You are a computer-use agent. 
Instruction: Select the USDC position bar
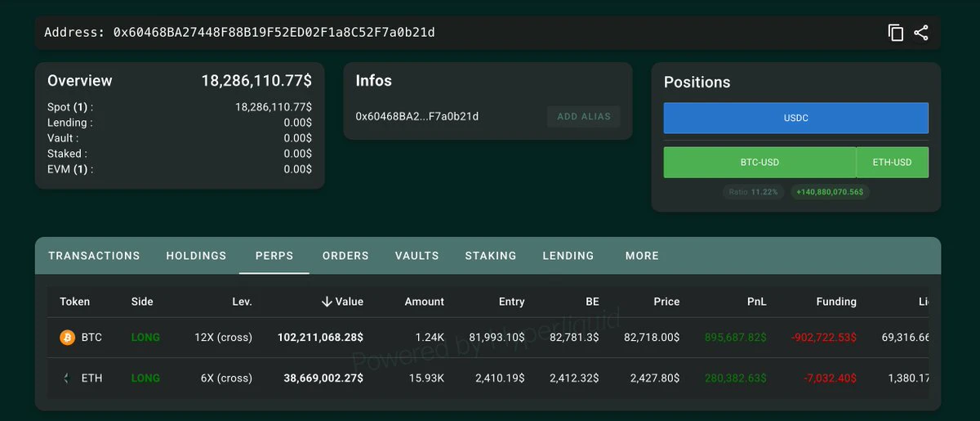coord(796,118)
